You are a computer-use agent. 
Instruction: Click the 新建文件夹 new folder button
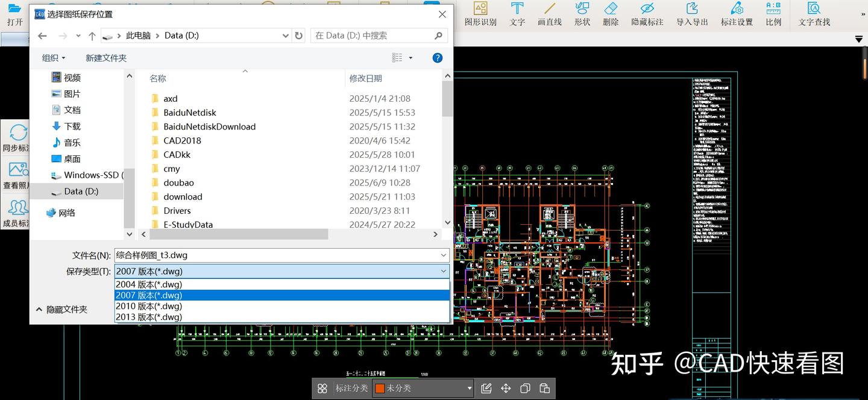coord(106,58)
